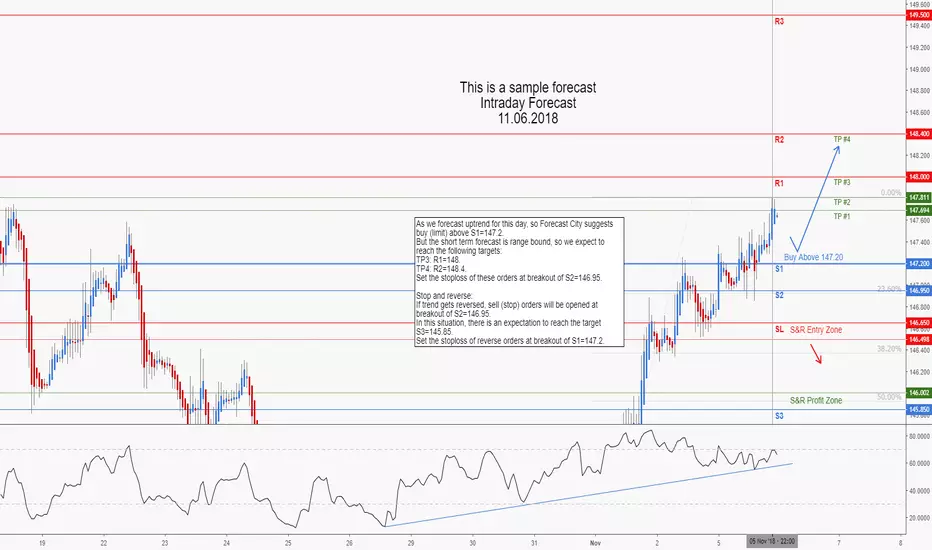932x550 pixels.
Task: Click date 29 on the time axis
Action: click(x=411, y=543)
